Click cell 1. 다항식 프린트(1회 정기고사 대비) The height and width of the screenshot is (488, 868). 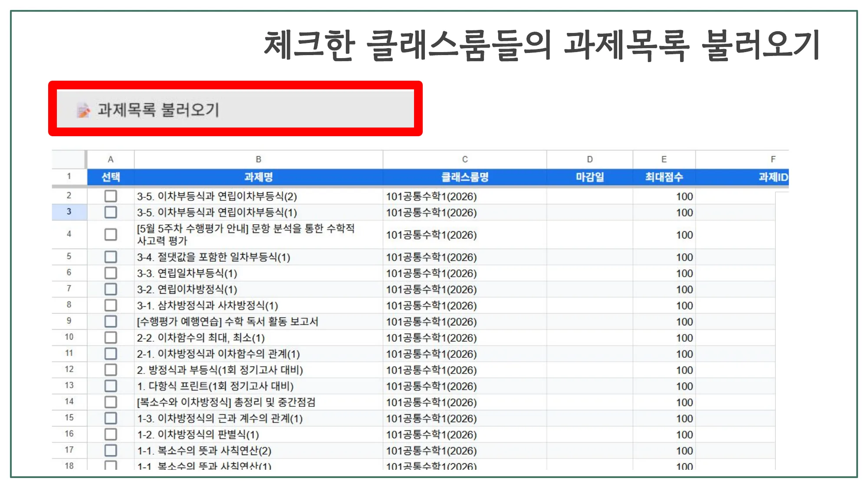pyautogui.click(x=259, y=386)
